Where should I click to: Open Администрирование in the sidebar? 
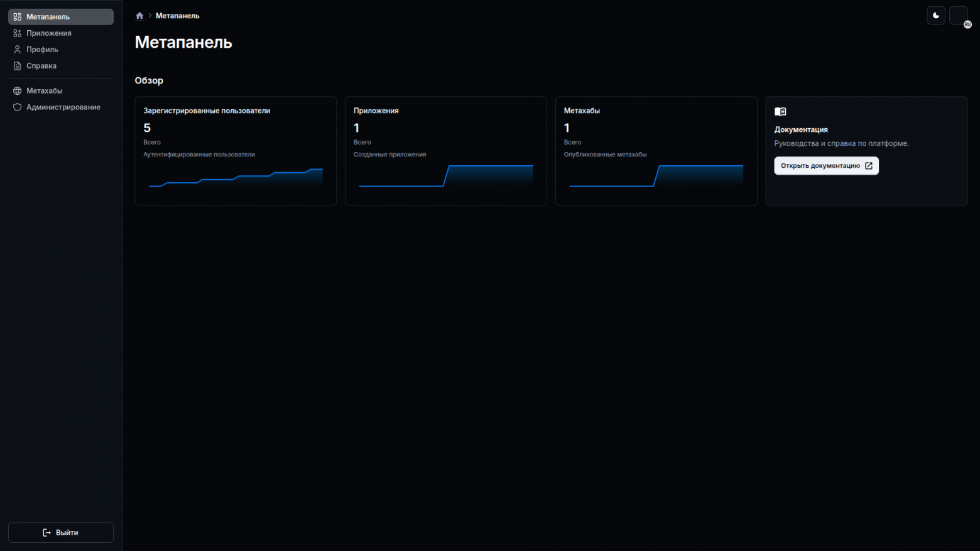pyautogui.click(x=61, y=107)
